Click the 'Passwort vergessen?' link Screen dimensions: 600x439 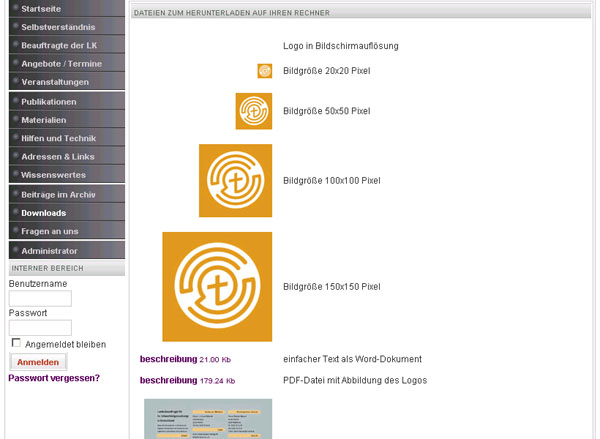54,378
